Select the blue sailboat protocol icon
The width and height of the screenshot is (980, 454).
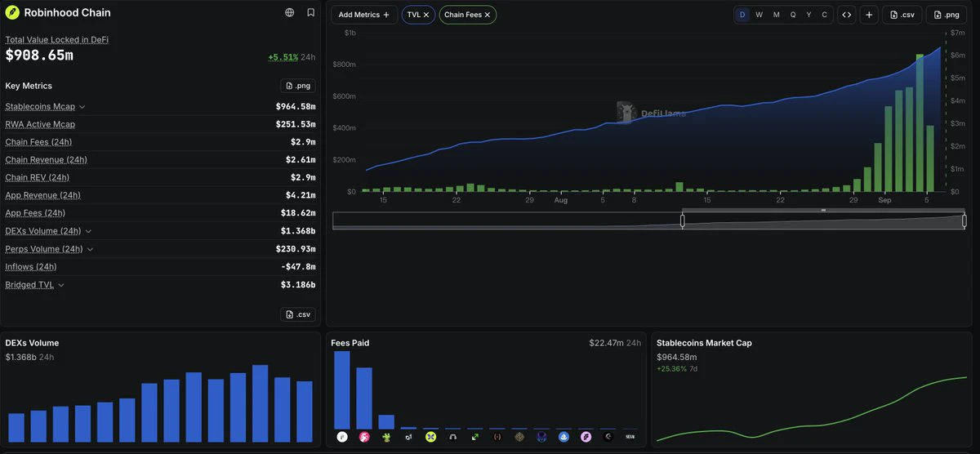click(x=563, y=438)
